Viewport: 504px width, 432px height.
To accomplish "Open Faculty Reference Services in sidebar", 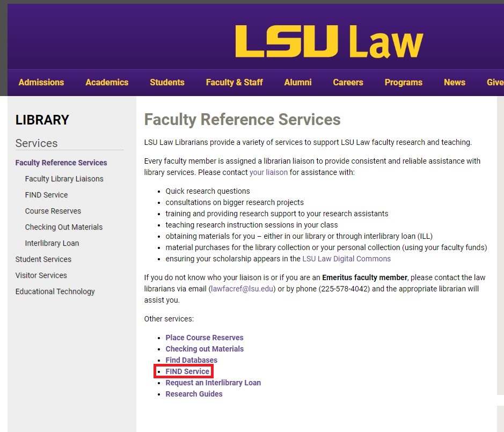I will (x=61, y=163).
